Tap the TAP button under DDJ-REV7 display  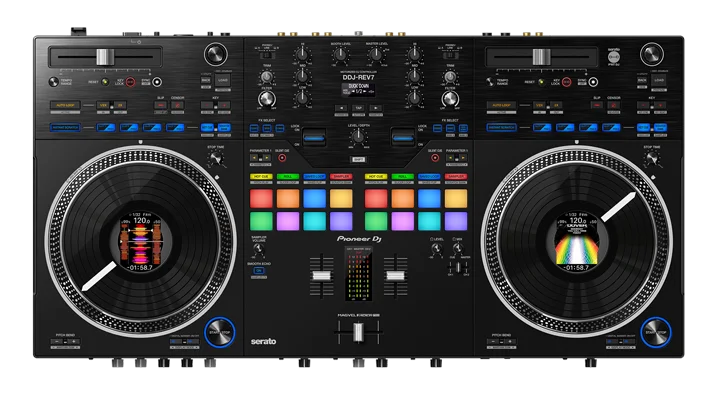358,108
